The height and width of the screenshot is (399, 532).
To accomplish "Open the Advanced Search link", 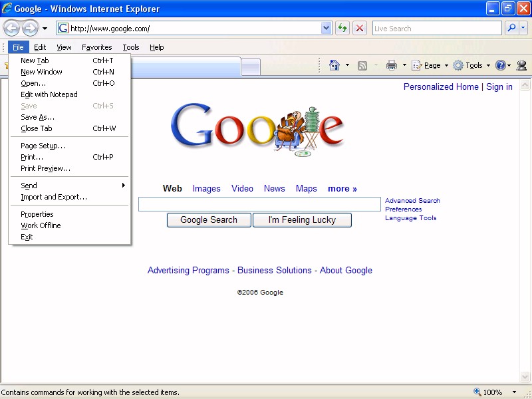I will 412,200.
